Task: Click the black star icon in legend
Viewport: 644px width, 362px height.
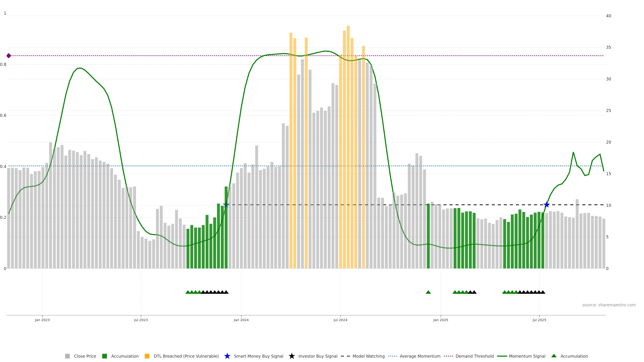Action: 291,356
